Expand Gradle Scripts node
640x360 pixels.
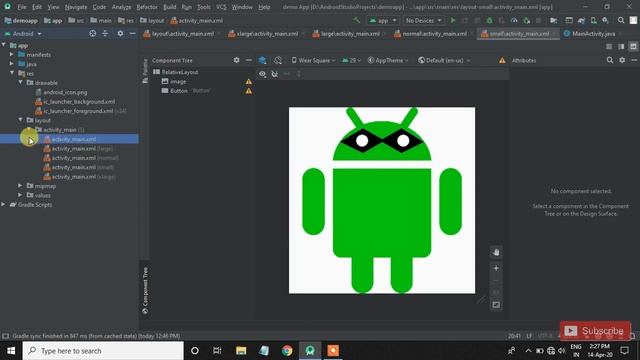coord(4,204)
